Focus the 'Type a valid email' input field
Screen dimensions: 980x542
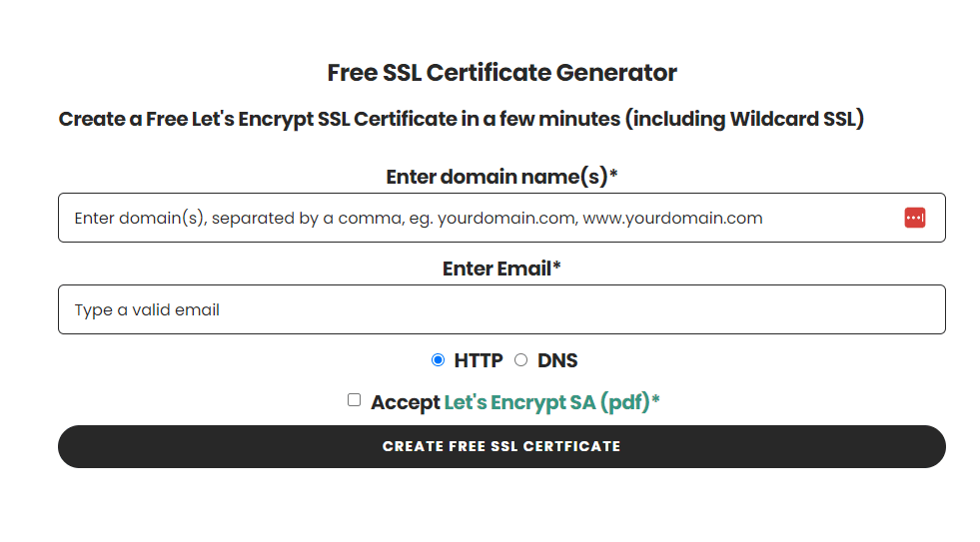click(501, 309)
